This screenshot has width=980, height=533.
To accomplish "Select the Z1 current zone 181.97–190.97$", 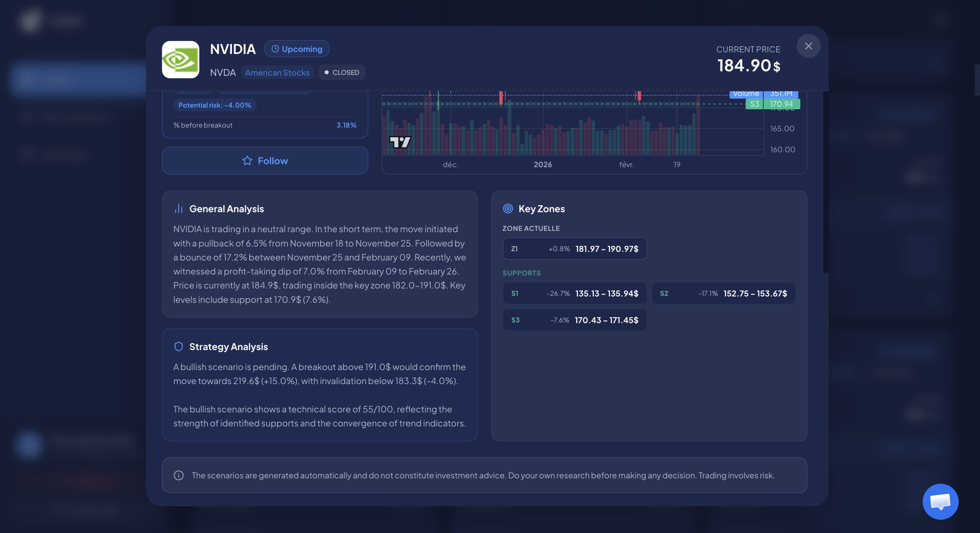I will 574,249.
